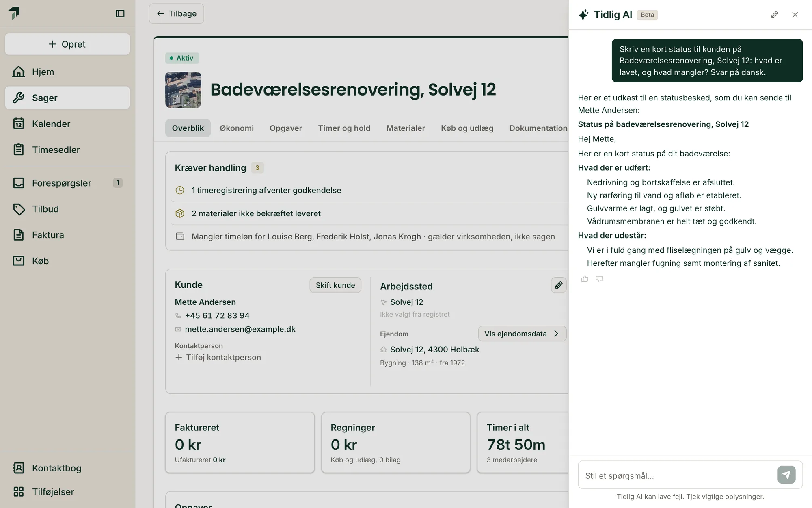This screenshot has width=812, height=508.
Task: Open Hjem in the sidebar
Action: pos(67,72)
